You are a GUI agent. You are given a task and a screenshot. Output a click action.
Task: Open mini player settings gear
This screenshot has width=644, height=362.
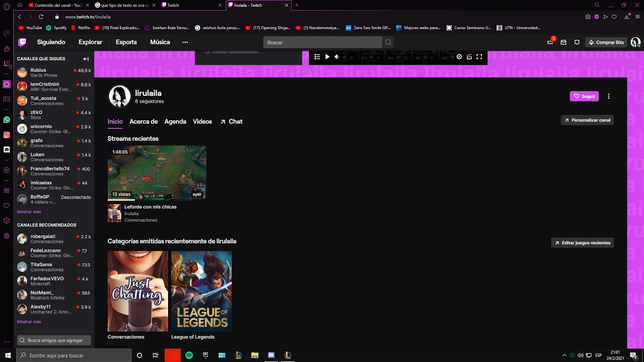point(459,57)
